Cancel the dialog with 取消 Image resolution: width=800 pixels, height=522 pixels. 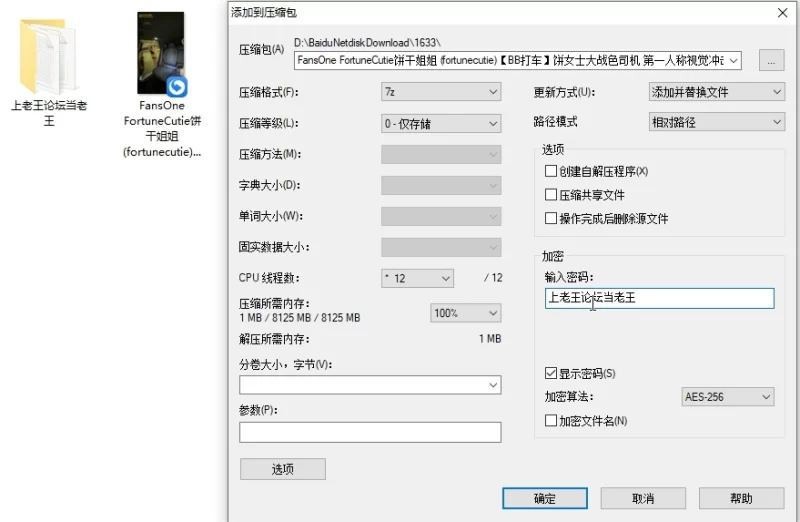coord(643,498)
